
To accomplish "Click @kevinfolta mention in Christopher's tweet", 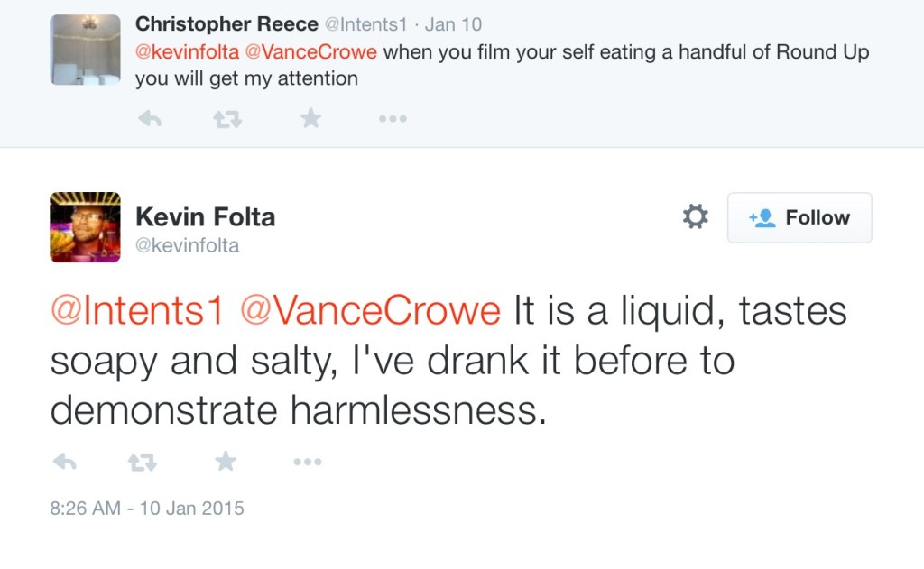I will tap(188, 51).
